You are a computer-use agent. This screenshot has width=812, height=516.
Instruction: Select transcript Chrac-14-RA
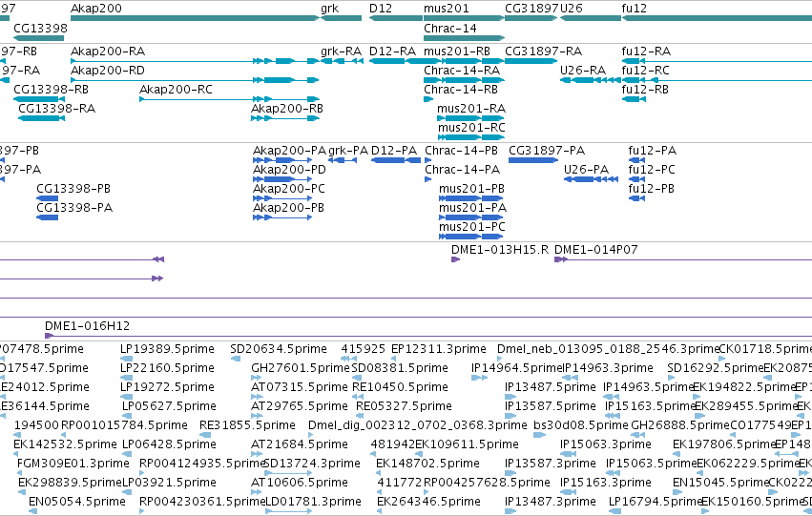(x=464, y=80)
